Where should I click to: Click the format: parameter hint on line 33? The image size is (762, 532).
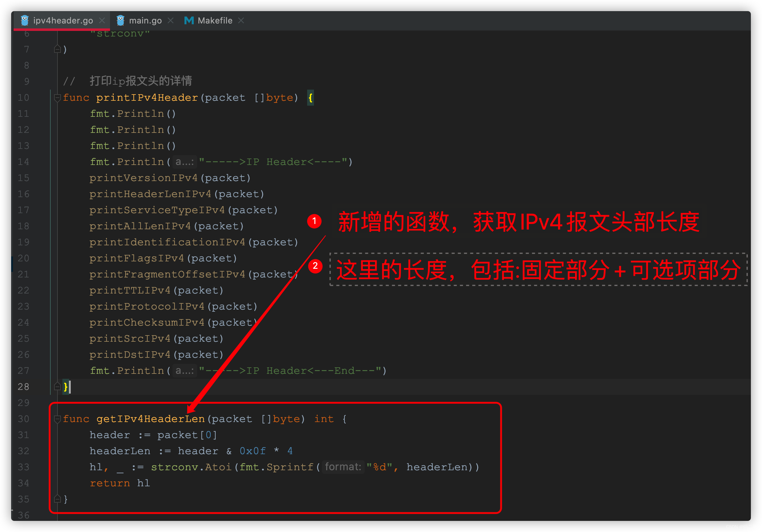(343, 467)
